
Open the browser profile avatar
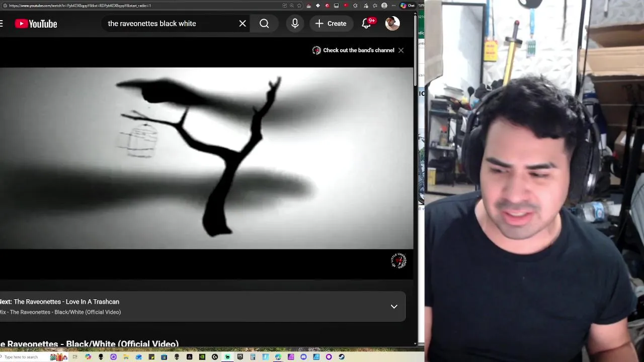click(x=384, y=6)
